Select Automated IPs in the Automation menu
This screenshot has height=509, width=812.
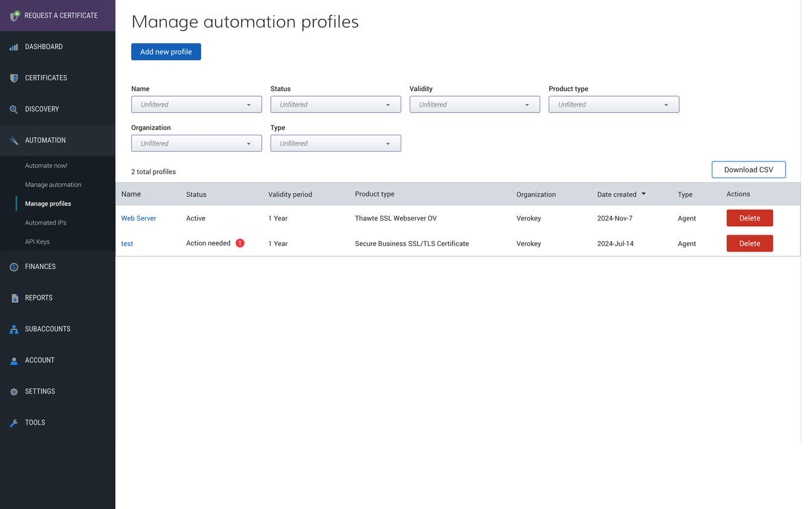45,222
